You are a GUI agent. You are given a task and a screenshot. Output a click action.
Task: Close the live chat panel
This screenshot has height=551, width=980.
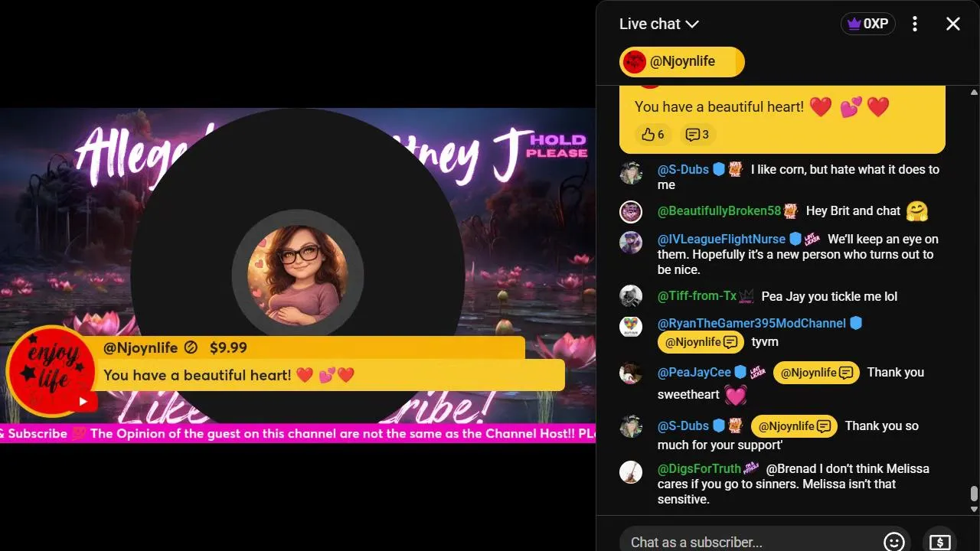(x=953, y=24)
